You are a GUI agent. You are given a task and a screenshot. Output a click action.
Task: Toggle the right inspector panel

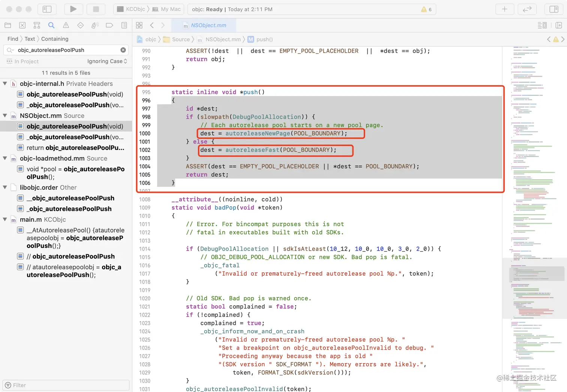point(553,9)
